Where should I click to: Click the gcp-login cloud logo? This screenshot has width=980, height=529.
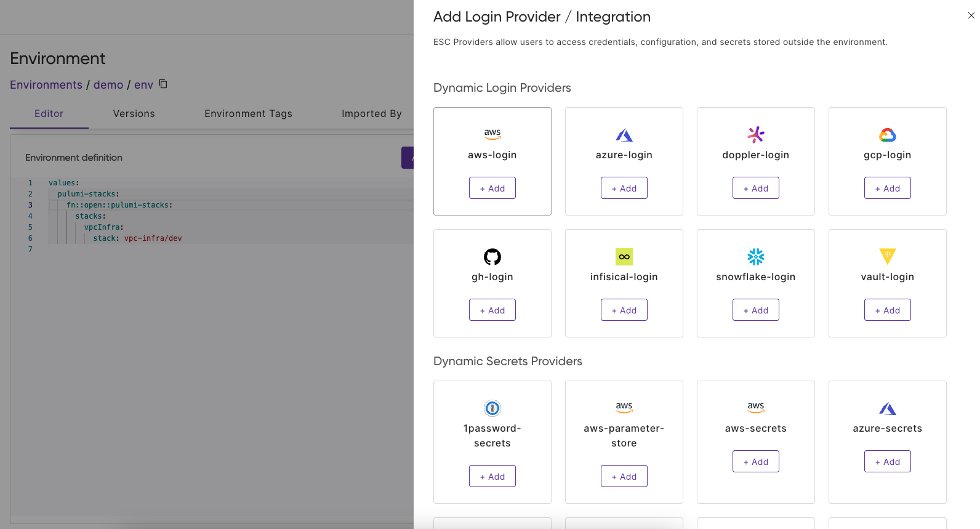click(888, 135)
